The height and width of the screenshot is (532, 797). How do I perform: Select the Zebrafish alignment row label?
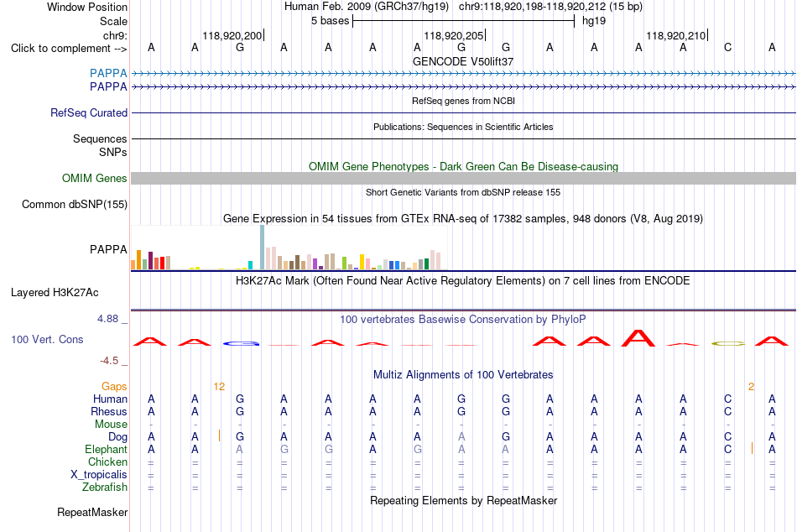pyautogui.click(x=105, y=487)
